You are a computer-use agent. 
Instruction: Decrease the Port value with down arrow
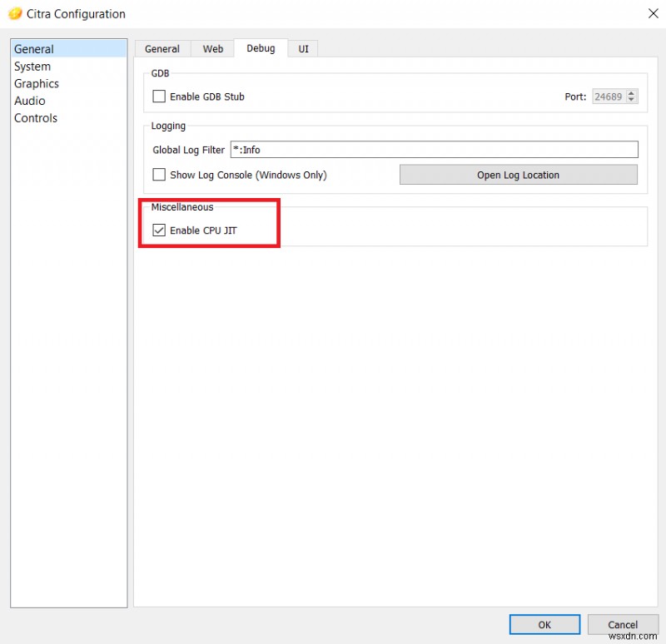point(633,100)
